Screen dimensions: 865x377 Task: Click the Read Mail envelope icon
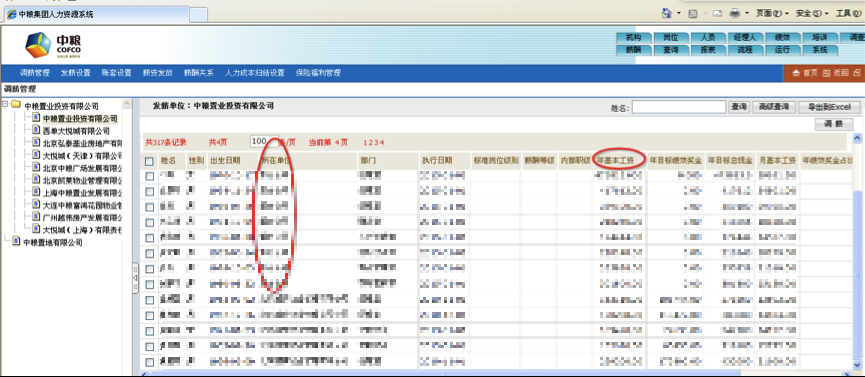coord(717,13)
